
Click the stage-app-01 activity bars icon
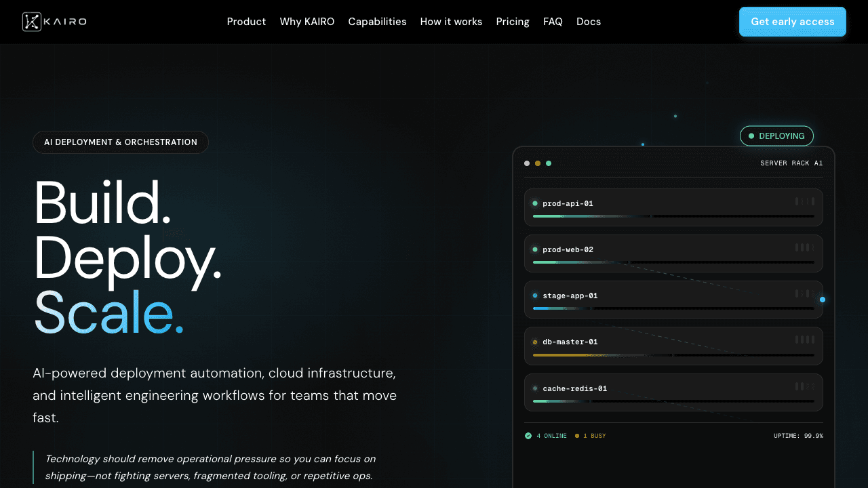tap(805, 293)
